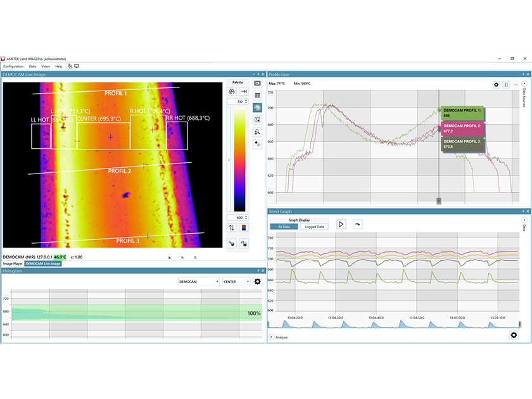Click the gear icon in the Profile Line panel

(x=496, y=84)
